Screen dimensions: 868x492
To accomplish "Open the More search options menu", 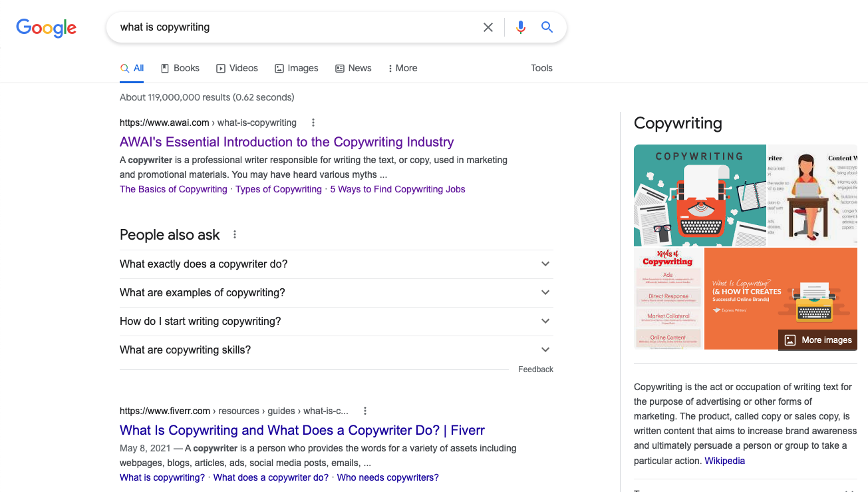I will (x=402, y=67).
